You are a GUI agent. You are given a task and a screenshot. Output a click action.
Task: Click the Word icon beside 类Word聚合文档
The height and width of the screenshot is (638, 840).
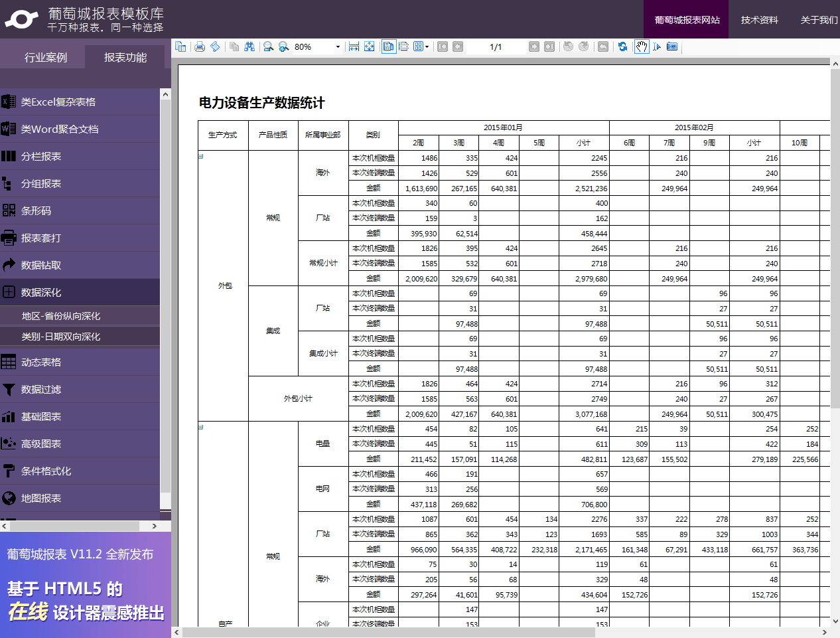tap(8, 129)
